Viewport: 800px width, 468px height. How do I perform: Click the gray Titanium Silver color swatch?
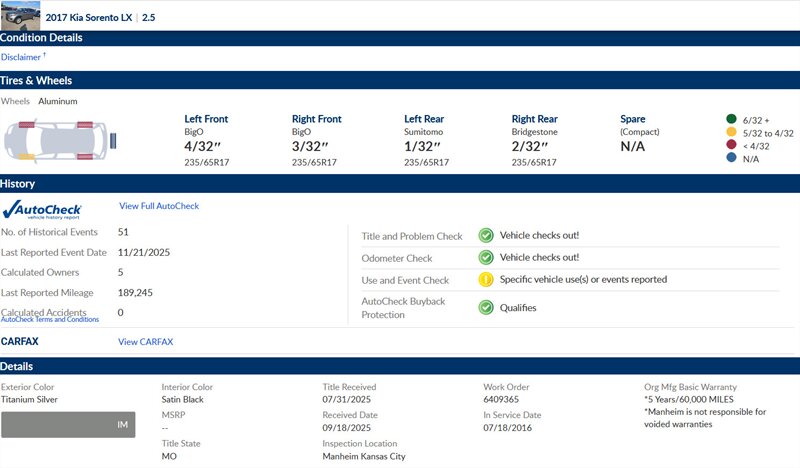(x=68, y=424)
